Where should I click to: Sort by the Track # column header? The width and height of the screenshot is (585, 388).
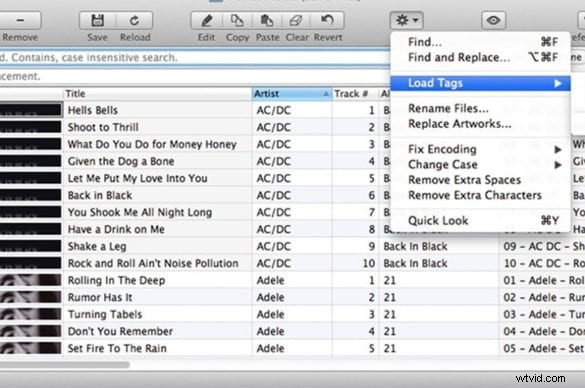[355, 94]
